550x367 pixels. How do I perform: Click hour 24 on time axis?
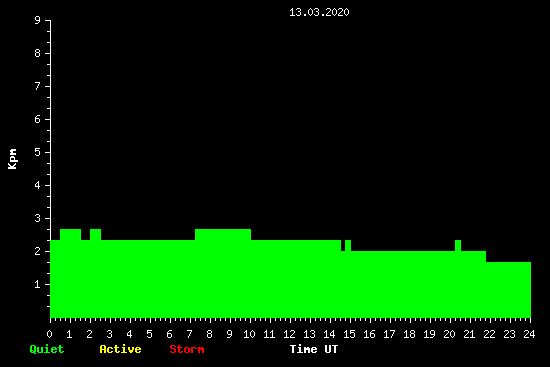click(529, 334)
